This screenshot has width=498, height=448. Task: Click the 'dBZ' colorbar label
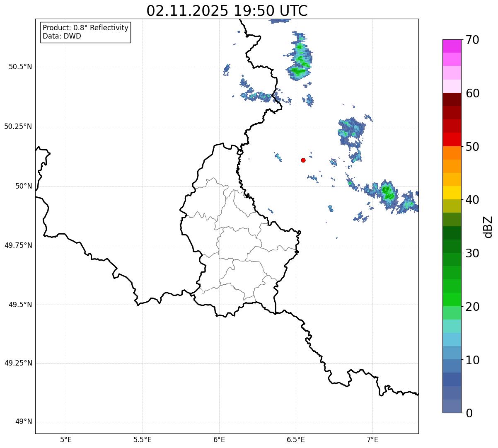[x=488, y=227]
